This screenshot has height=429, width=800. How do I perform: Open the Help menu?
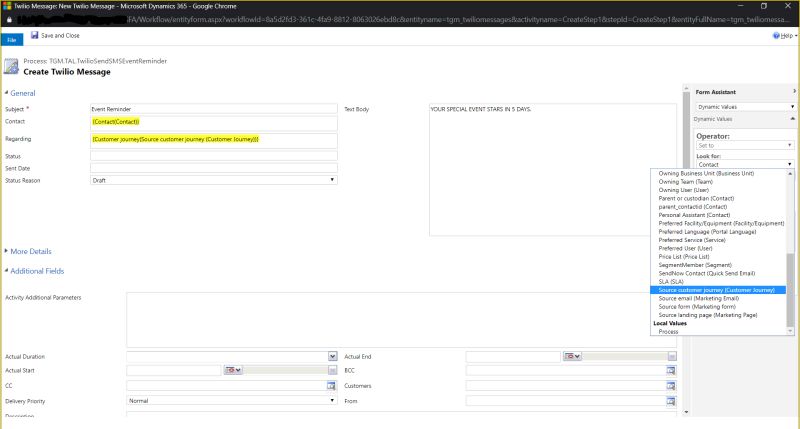tap(785, 35)
